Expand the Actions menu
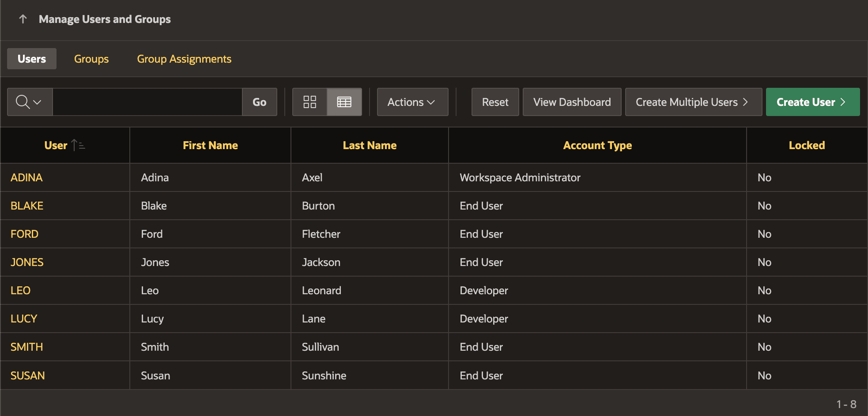The image size is (868, 416). point(412,102)
